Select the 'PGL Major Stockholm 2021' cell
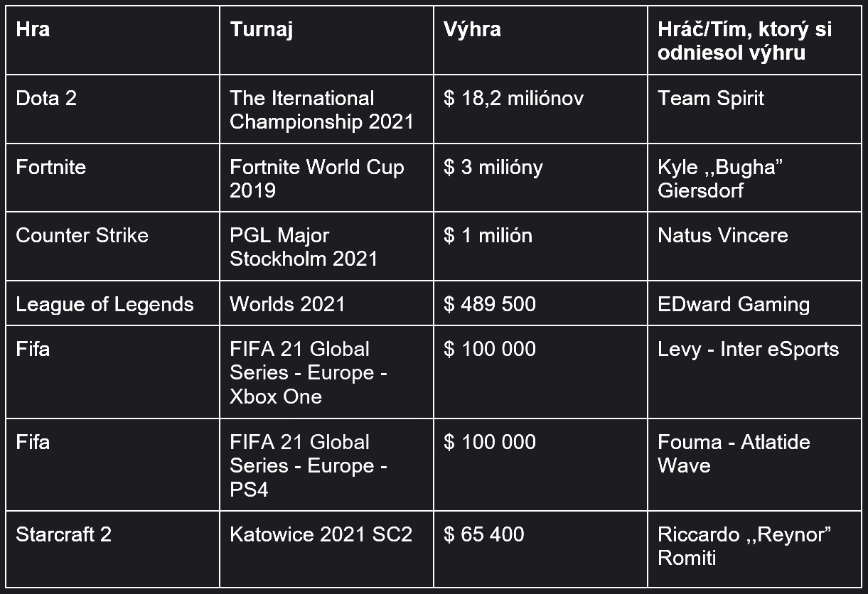868x594 pixels. click(x=326, y=247)
